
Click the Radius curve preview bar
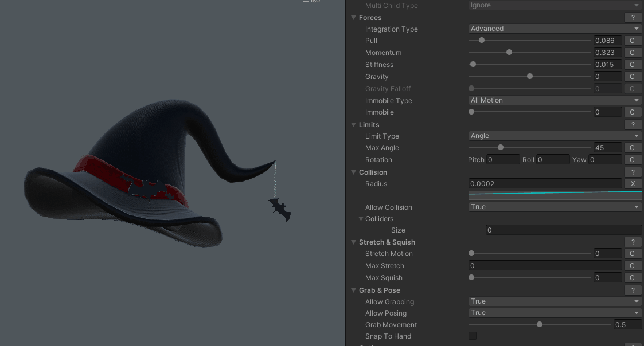[x=555, y=195]
